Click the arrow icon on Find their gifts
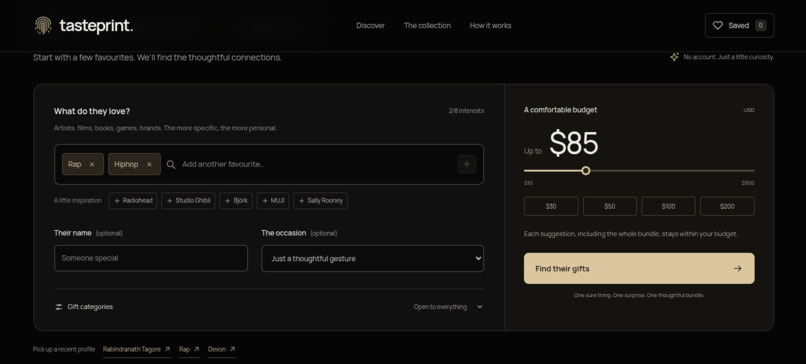 point(738,268)
